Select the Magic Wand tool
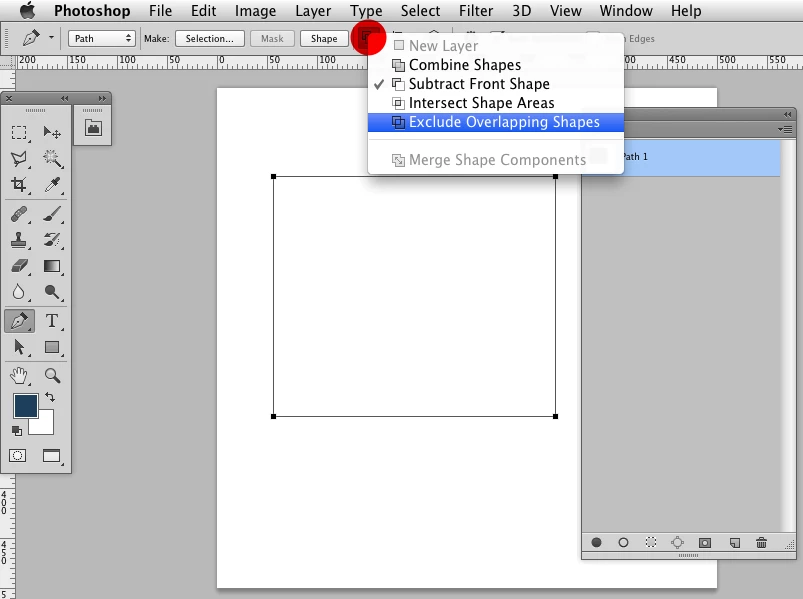Image resolution: width=803 pixels, height=599 pixels. (52, 159)
